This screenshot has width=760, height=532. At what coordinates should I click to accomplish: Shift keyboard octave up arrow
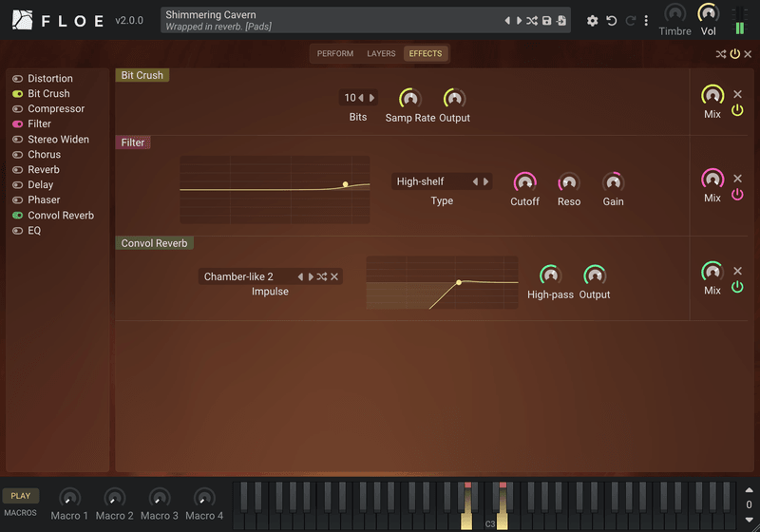point(749,490)
